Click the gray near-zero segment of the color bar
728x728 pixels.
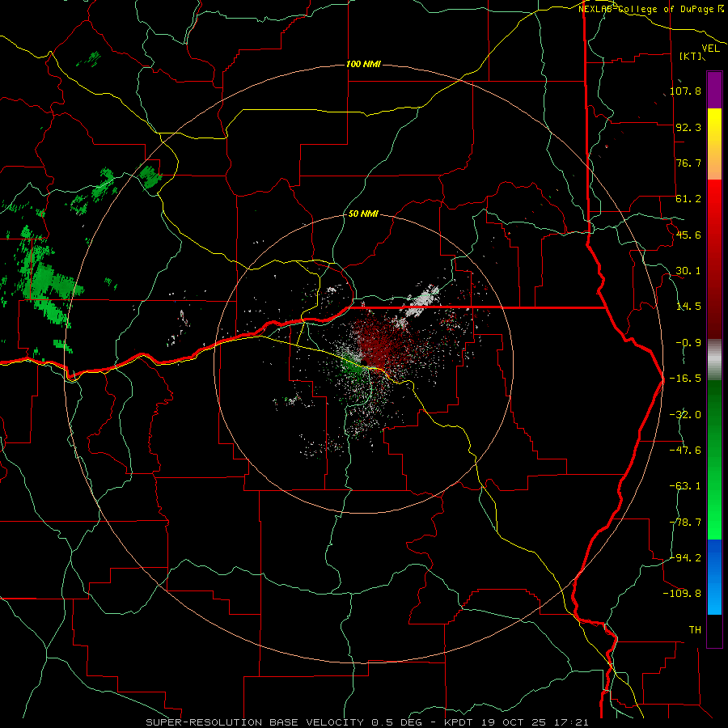click(714, 360)
